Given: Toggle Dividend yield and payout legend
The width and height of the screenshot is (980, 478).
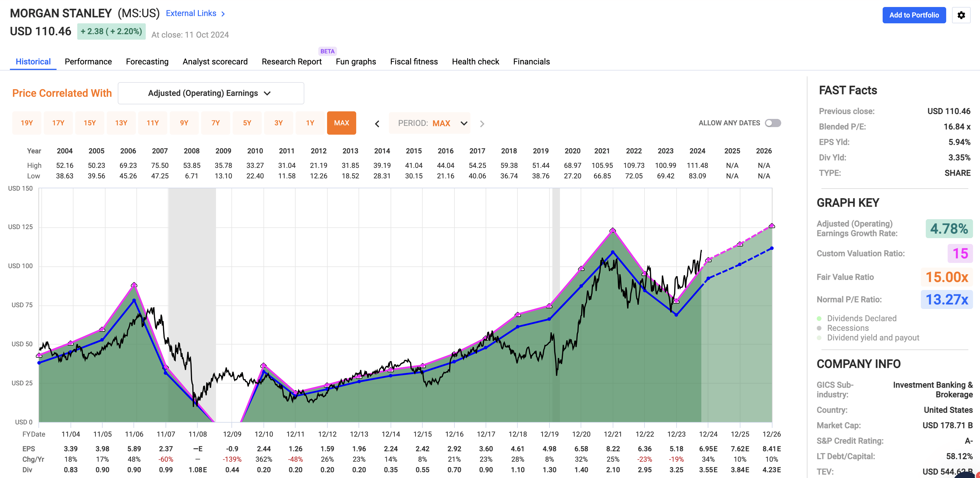Looking at the screenshot, I should tap(873, 338).
